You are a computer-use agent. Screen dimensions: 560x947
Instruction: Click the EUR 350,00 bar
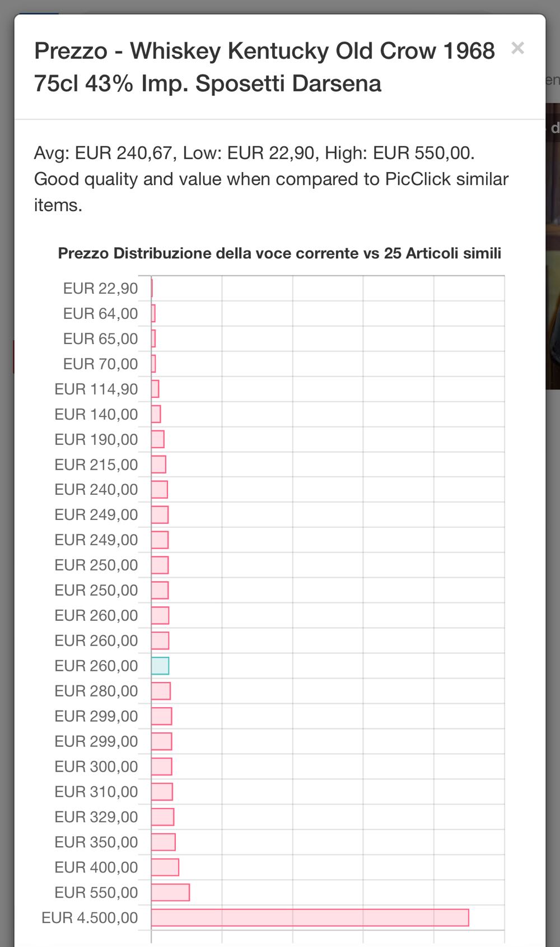164,842
